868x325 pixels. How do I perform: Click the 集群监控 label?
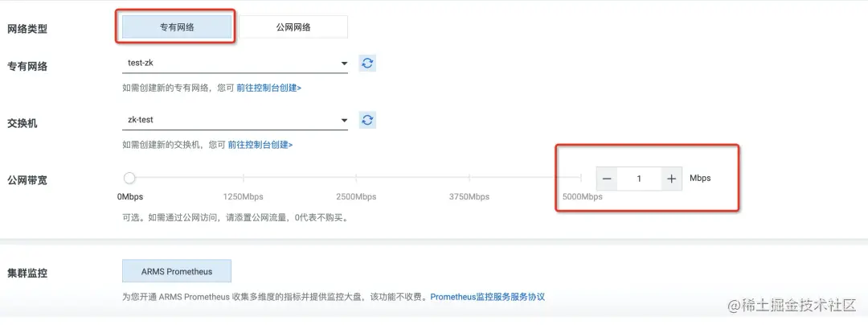tap(27, 273)
